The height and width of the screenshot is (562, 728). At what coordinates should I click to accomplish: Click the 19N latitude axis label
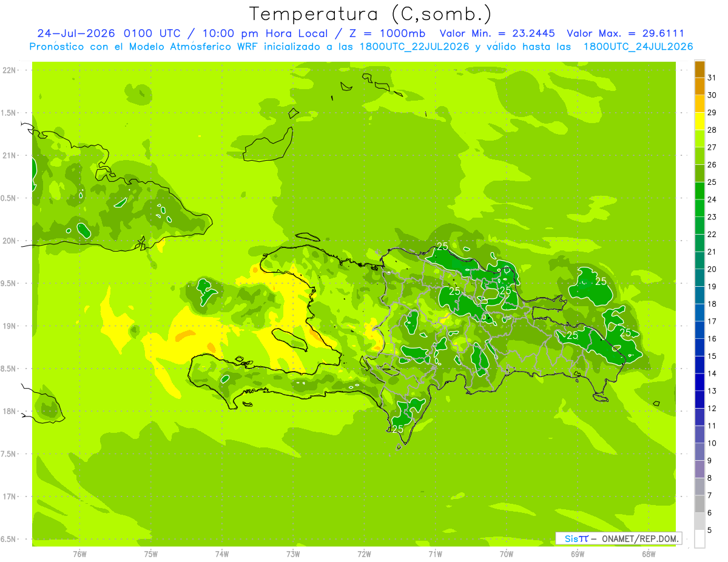[10, 326]
